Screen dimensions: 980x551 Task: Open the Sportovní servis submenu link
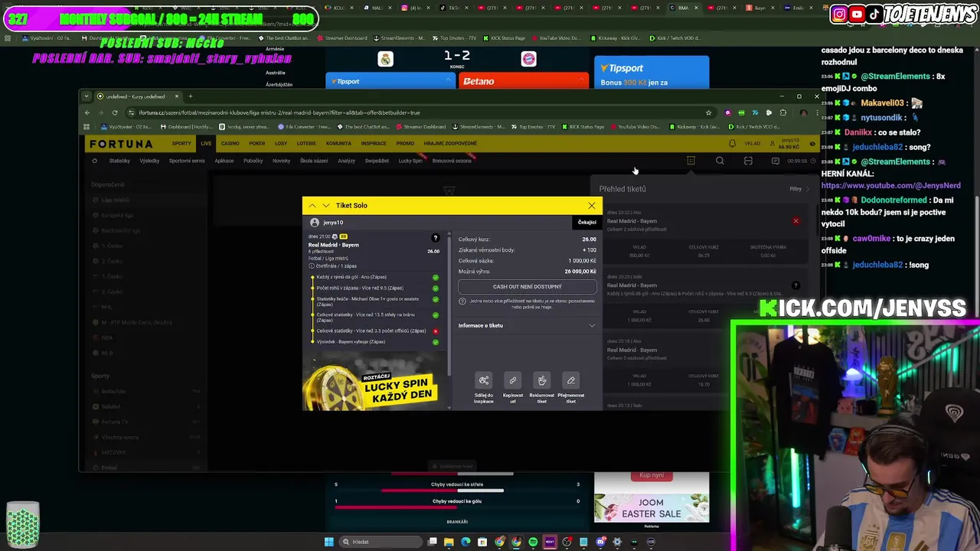[187, 161]
